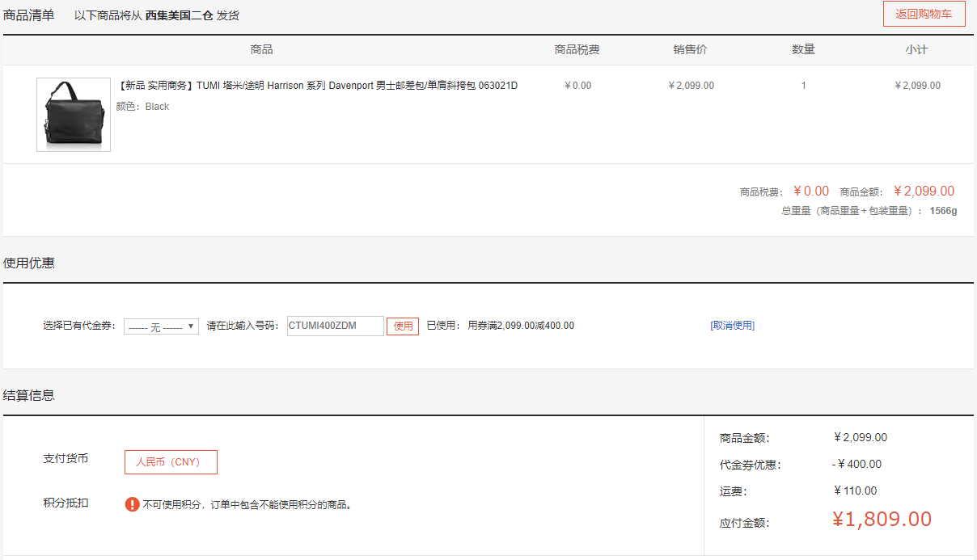The width and height of the screenshot is (977, 560).
Task: Click the payable amount ¥1,809.00
Action: [882, 519]
